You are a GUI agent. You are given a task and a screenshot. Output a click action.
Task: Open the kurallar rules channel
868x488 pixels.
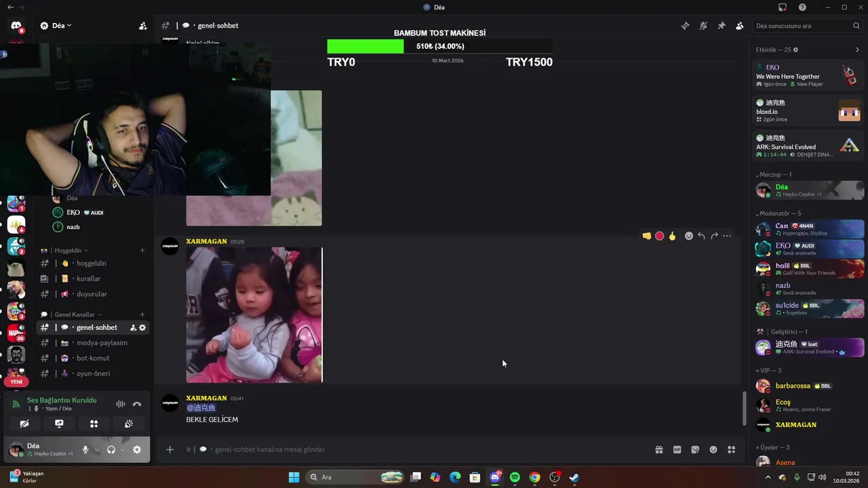click(x=93, y=279)
